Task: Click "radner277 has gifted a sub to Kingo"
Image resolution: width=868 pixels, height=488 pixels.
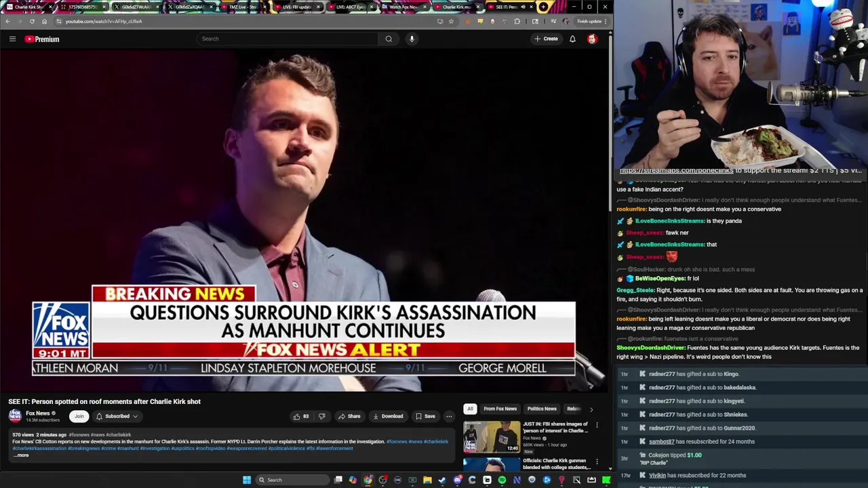Action: [x=694, y=374]
